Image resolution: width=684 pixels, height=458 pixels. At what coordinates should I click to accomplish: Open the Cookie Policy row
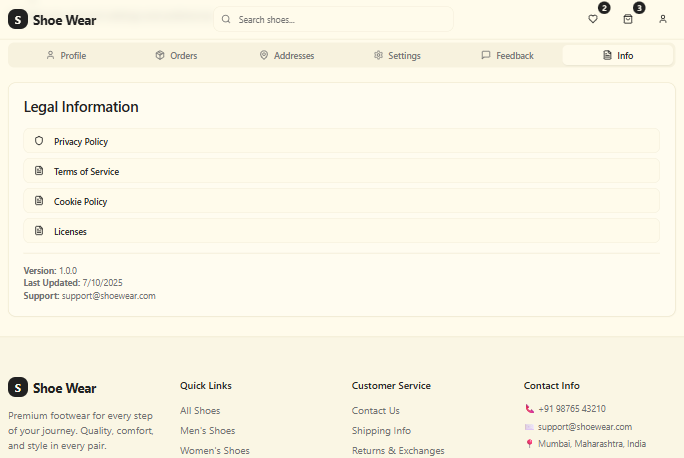tap(341, 201)
